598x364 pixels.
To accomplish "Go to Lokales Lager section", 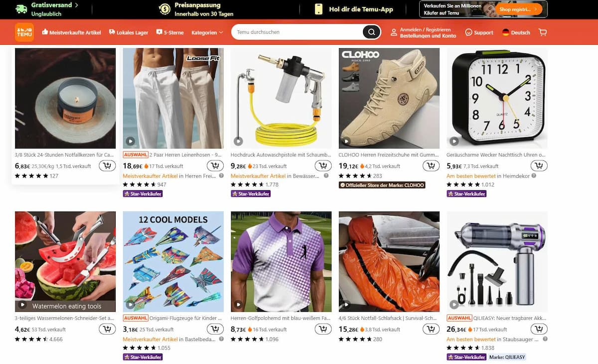I will [x=129, y=32].
